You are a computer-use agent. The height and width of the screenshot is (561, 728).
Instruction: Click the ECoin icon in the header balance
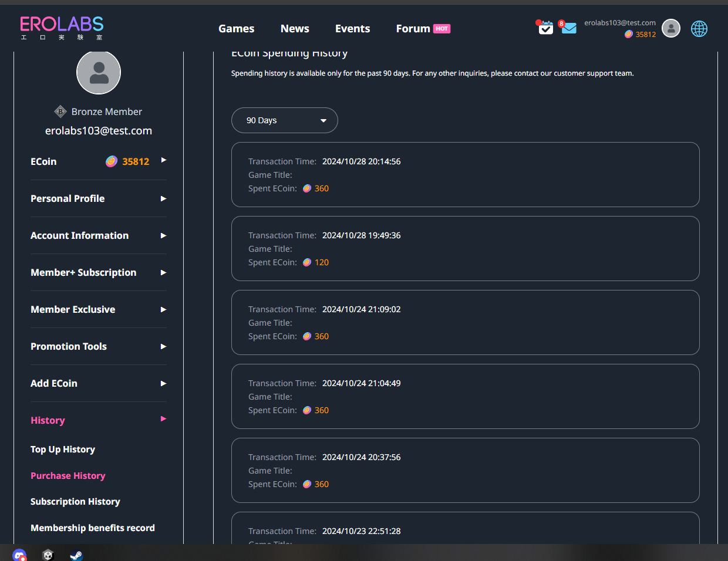629,35
